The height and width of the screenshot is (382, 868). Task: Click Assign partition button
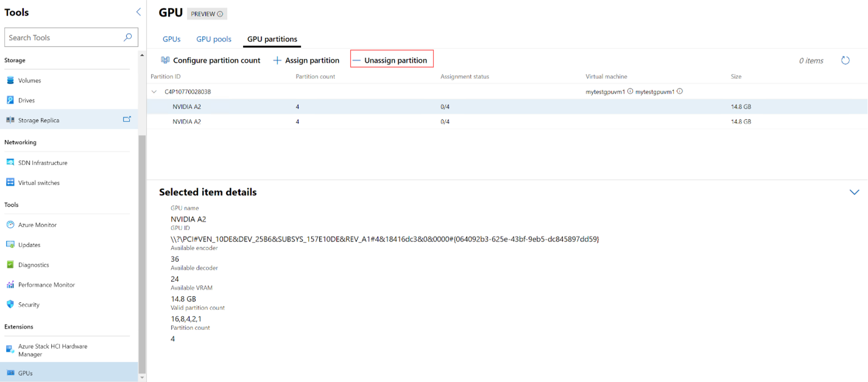pos(306,60)
